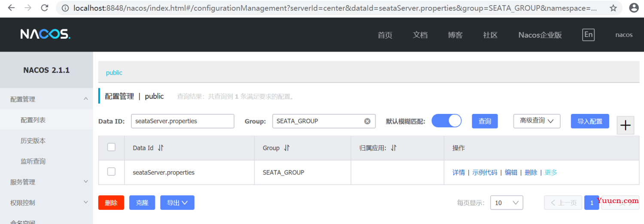Open 文档 in the top navigation
This screenshot has width=644, height=224.
click(420, 35)
